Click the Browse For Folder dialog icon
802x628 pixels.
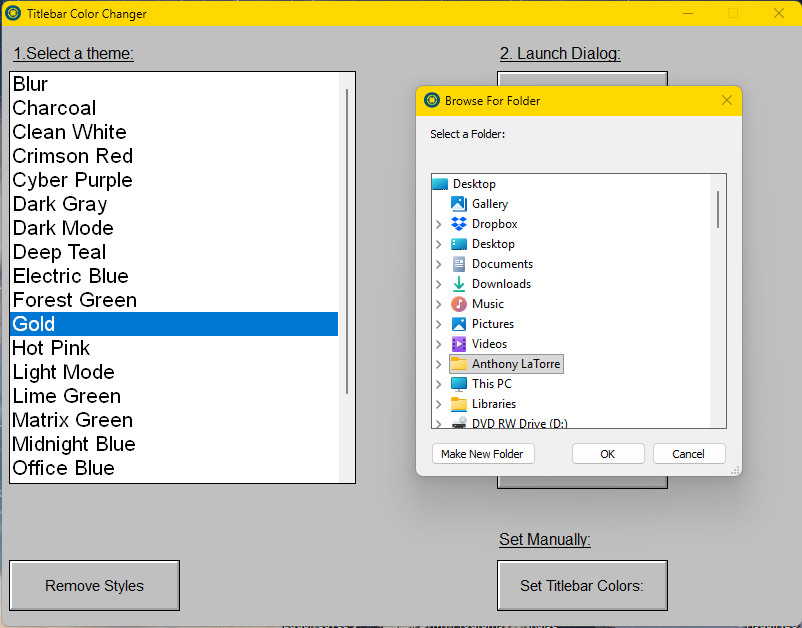click(432, 100)
